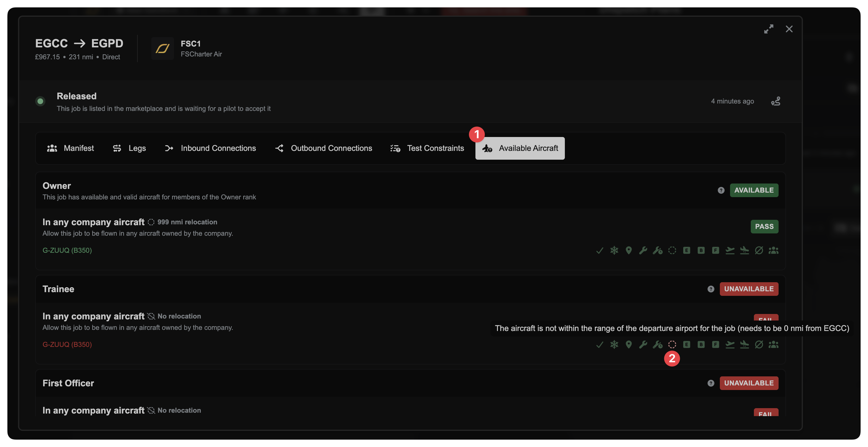The width and height of the screenshot is (868, 447).
Task: Click takeoff plane icon in Owner row
Action: (x=730, y=250)
